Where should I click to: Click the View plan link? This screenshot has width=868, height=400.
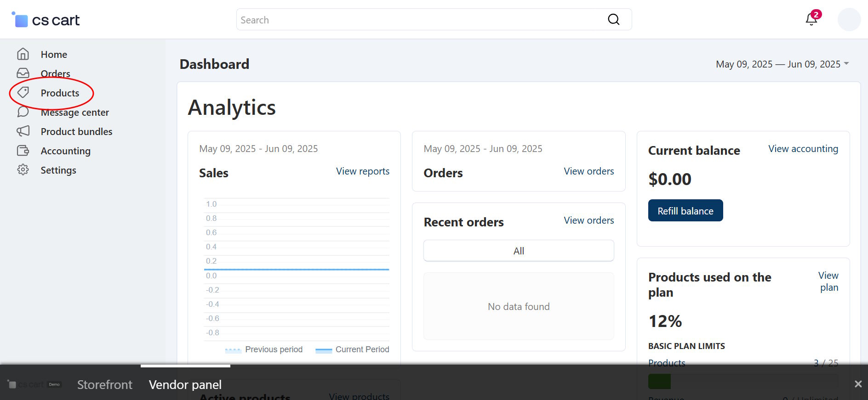tap(828, 282)
